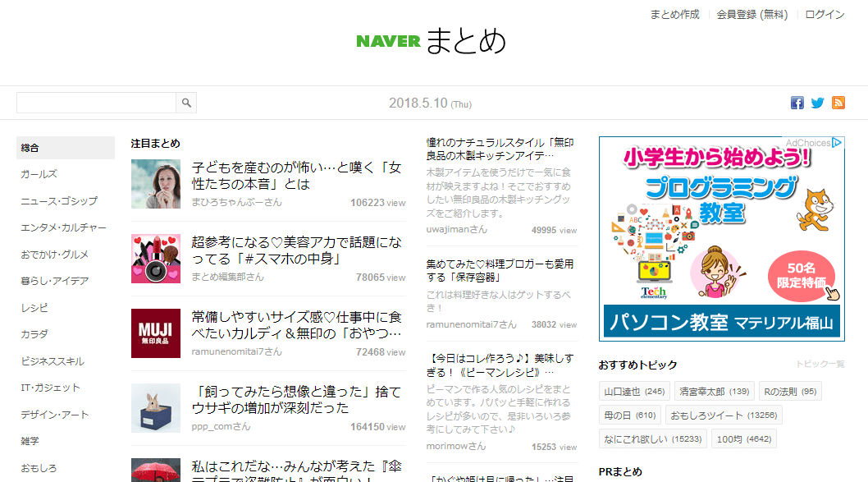Click the ログイン link
The height and width of the screenshot is (482, 868).
click(x=825, y=15)
